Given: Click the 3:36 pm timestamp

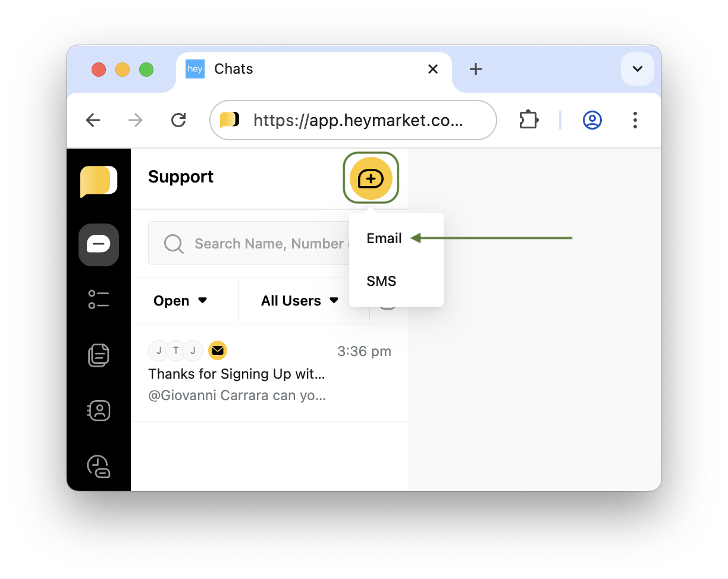Looking at the screenshot, I should coord(364,351).
